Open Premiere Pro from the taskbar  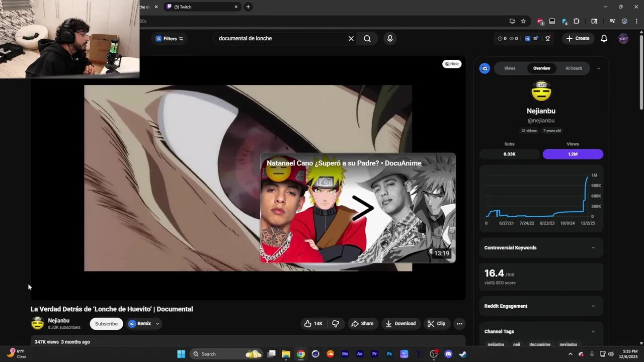pyautogui.click(x=374, y=354)
